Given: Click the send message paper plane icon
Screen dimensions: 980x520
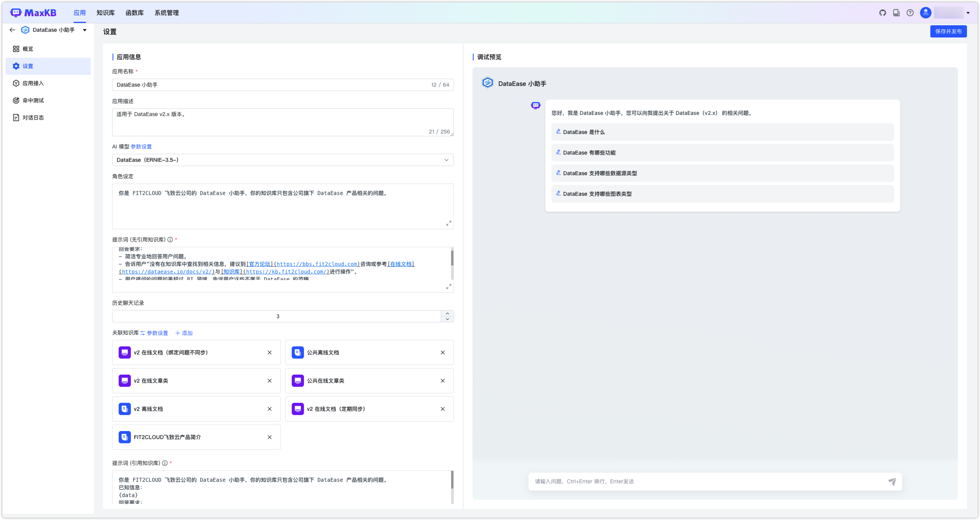Looking at the screenshot, I should click(x=892, y=481).
